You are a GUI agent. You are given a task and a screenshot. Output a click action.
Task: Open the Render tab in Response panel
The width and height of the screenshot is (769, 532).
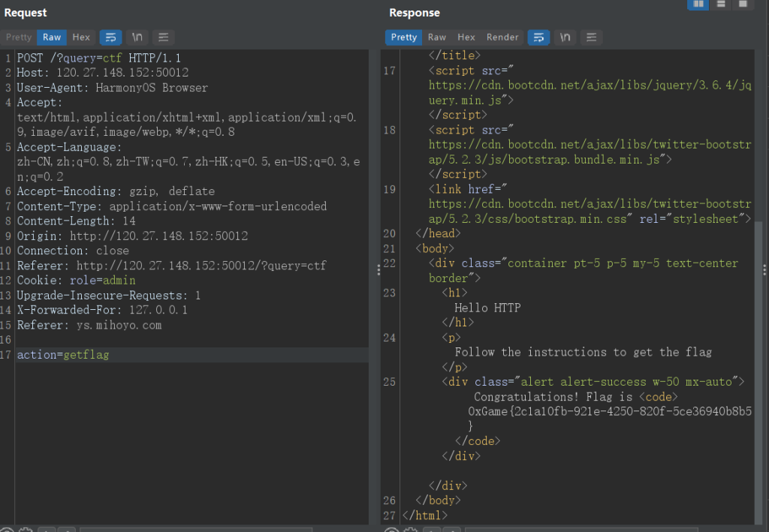point(502,38)
